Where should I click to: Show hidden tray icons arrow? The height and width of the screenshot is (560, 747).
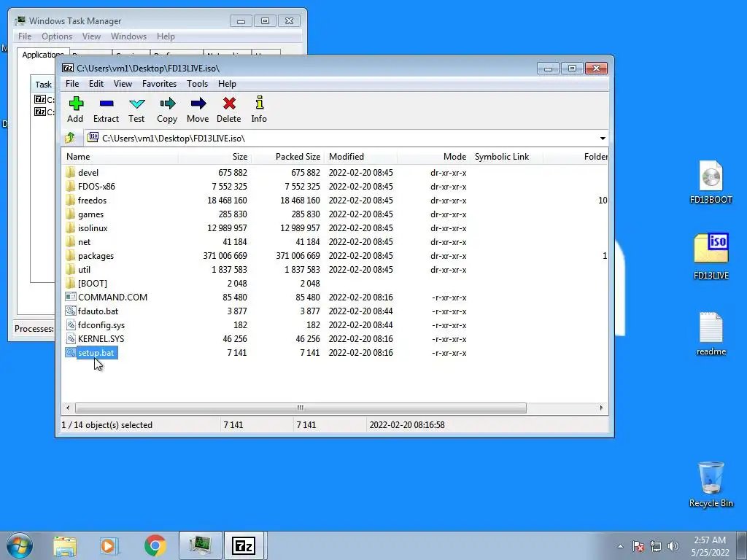coord(620,546)
